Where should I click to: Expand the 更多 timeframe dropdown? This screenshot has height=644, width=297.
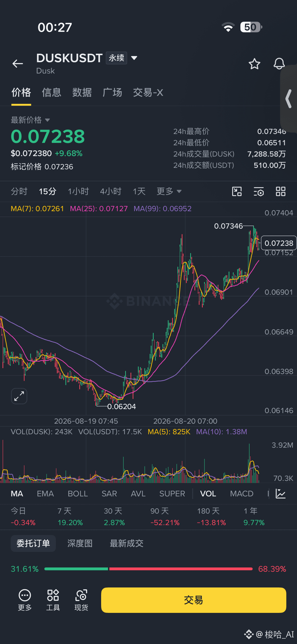[x=169, y=191]
